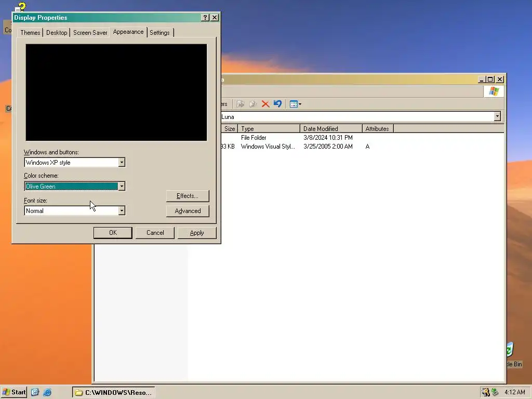Sort by the Date Modified column header
532x399 pixels.
[331, 129]
